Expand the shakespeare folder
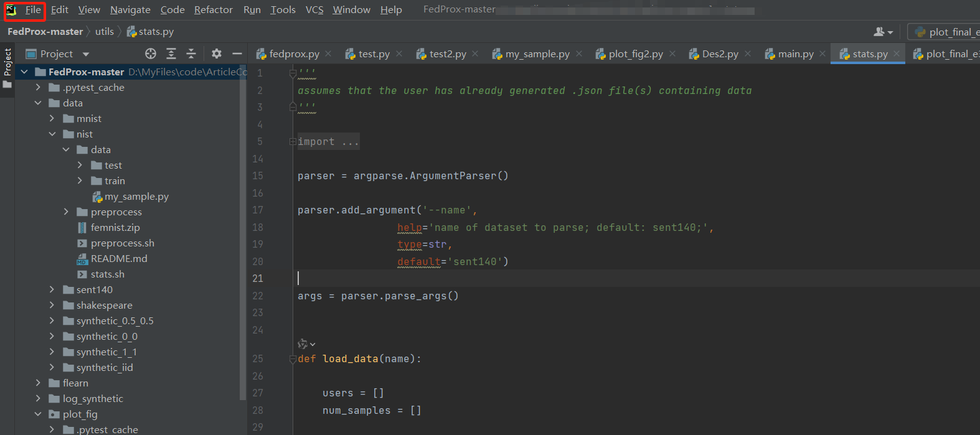 (x=52, y=306)
